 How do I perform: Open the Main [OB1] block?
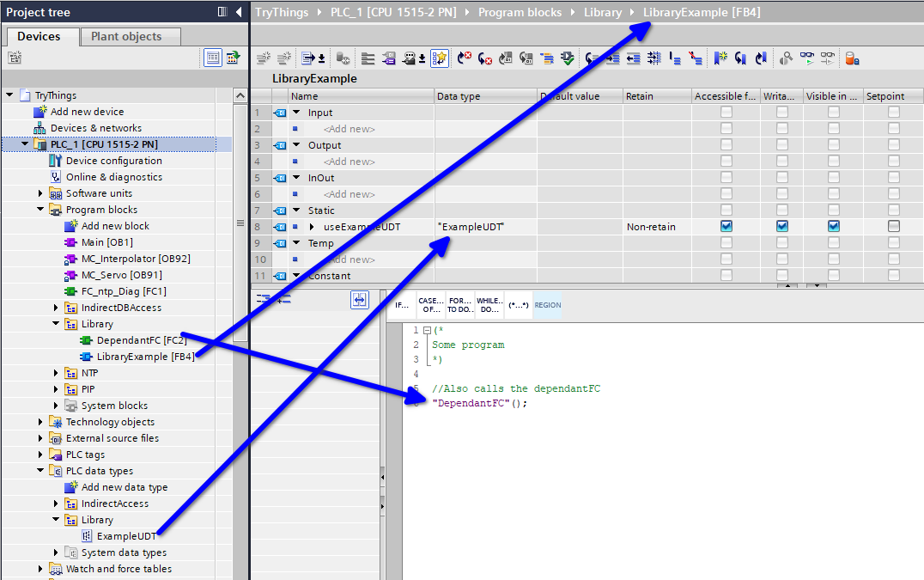(106, 242)
